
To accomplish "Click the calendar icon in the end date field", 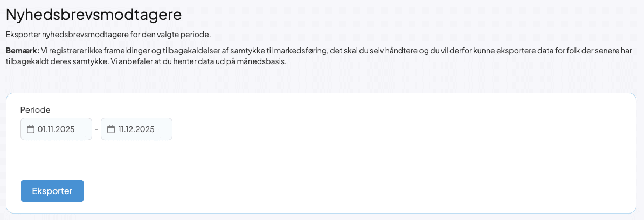I will 111,129.
